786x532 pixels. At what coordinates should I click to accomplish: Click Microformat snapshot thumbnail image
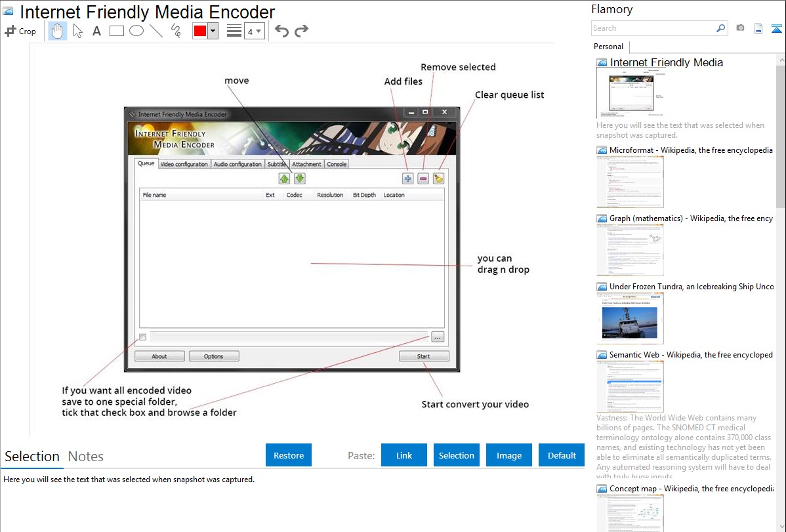pyautogui.click(x=630, y=182)
